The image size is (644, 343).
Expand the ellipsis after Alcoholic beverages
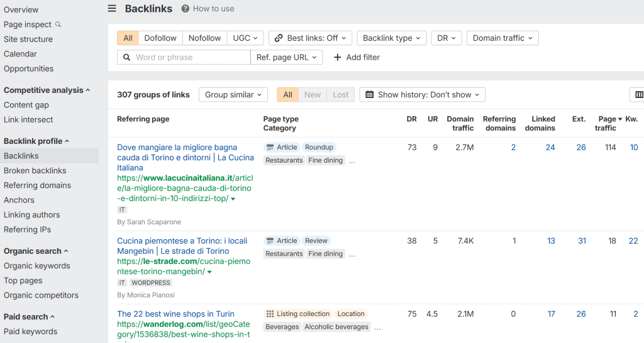(377, 327)
